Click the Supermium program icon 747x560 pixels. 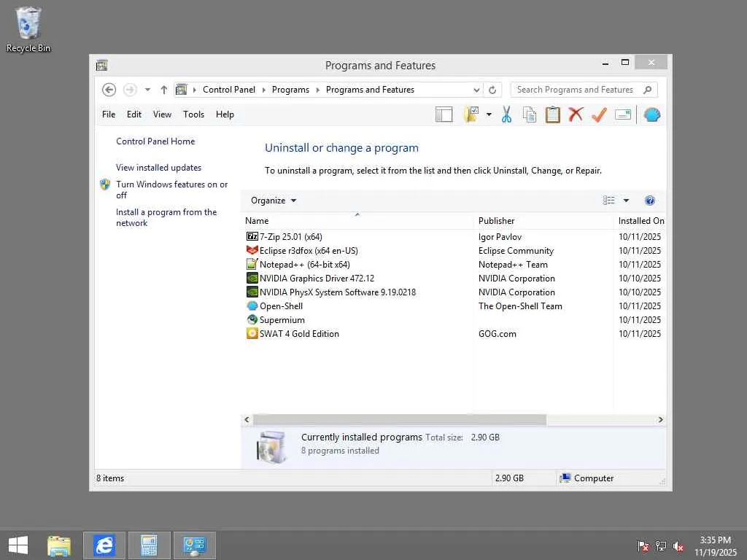[x=252, y=319]
